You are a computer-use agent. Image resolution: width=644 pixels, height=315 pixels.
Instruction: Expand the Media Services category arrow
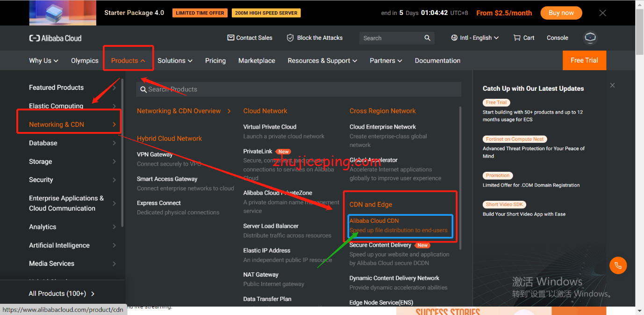(114, 264)
